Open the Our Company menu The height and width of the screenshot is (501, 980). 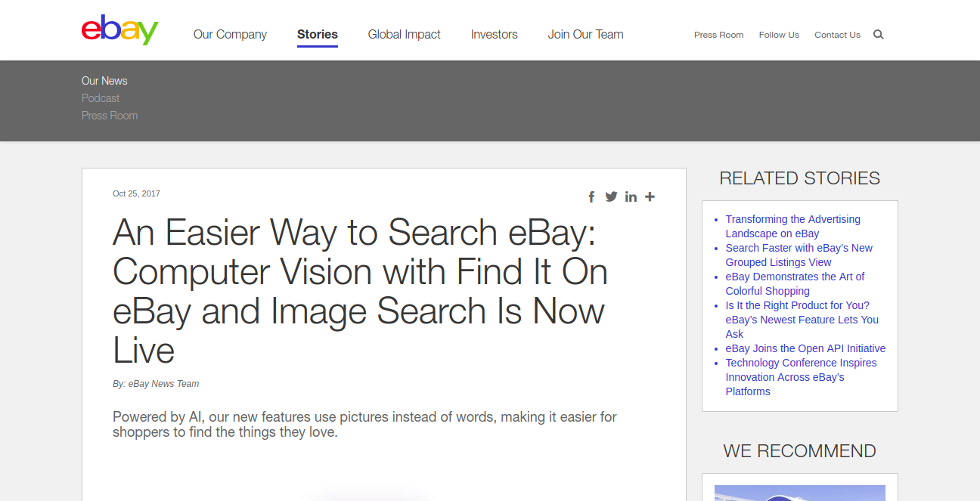click(230, 34)
